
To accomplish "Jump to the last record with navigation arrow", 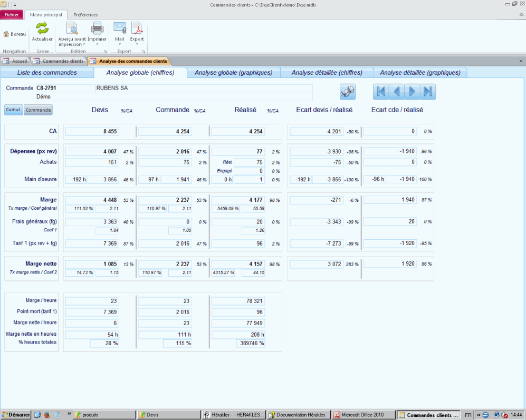I will (x=428, y=91).
